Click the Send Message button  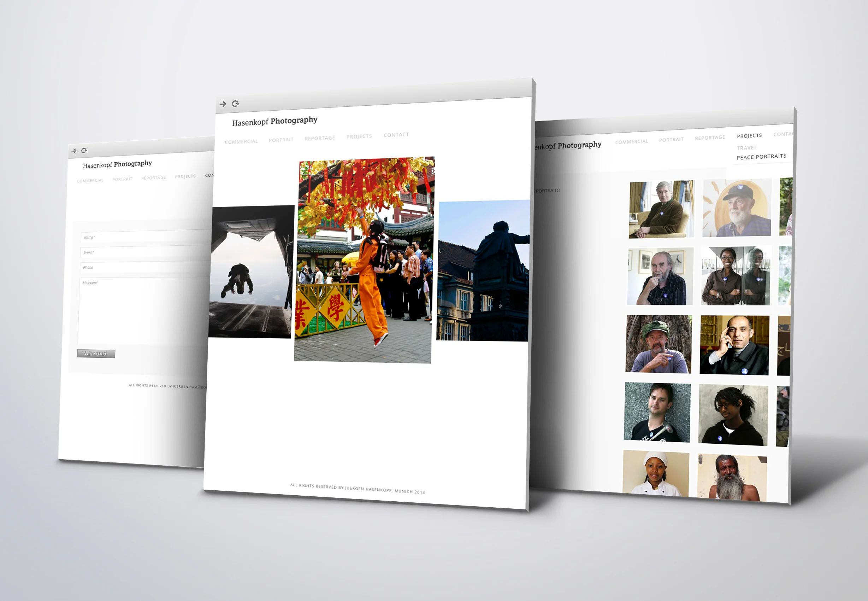click(x=96, y=354)
